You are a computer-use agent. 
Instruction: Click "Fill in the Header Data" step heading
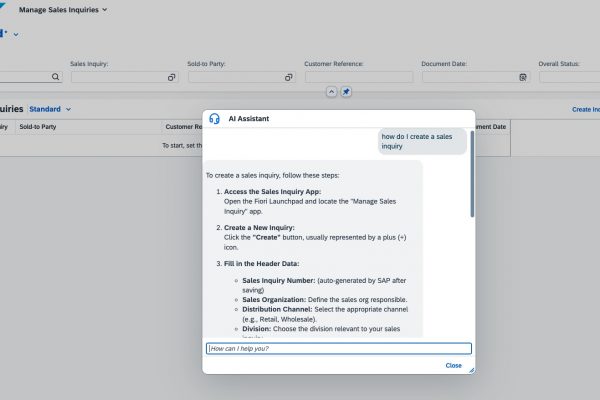pos(261,264)
